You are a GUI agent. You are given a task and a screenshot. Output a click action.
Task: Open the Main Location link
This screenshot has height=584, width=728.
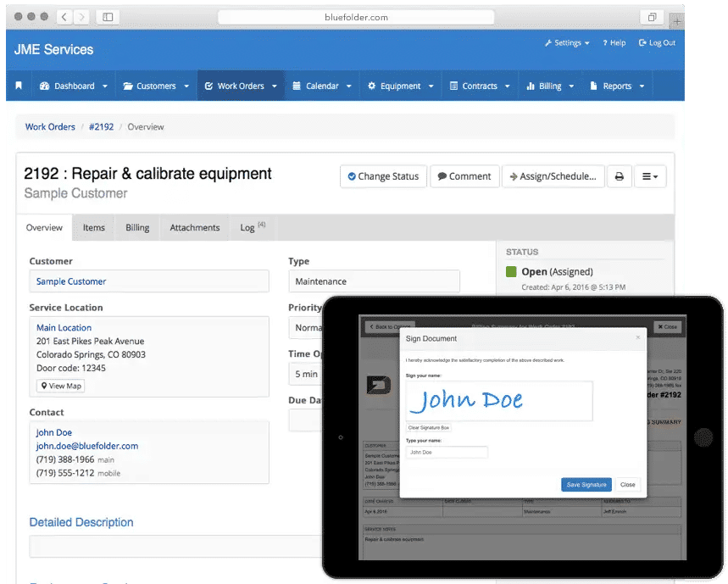click(64, 327)
